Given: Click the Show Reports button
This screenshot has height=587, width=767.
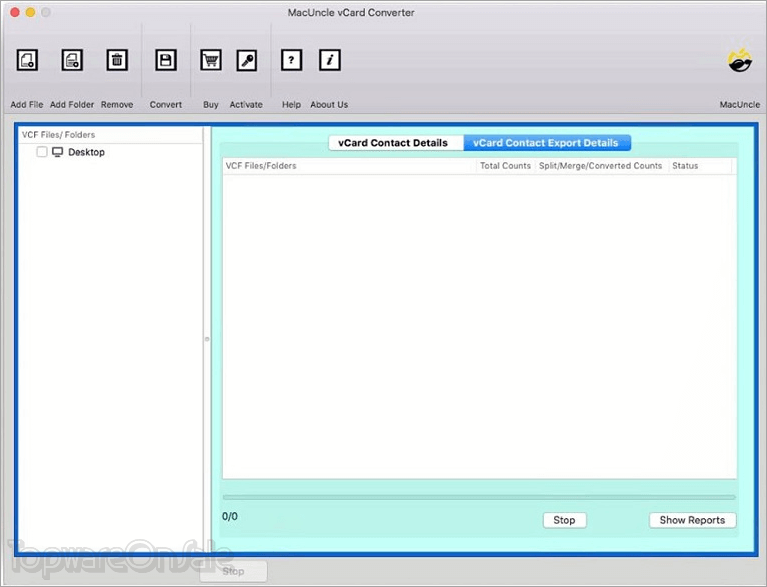Looking at the screenshot, I should pyautogui.click(x=693, y=520).
